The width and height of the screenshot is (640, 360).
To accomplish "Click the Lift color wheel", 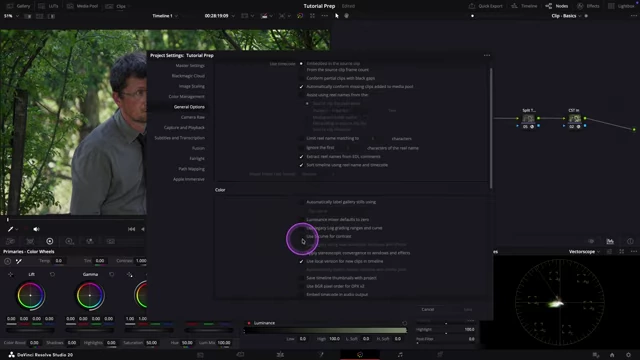I will pyautogui.click(x=30, y=296).
